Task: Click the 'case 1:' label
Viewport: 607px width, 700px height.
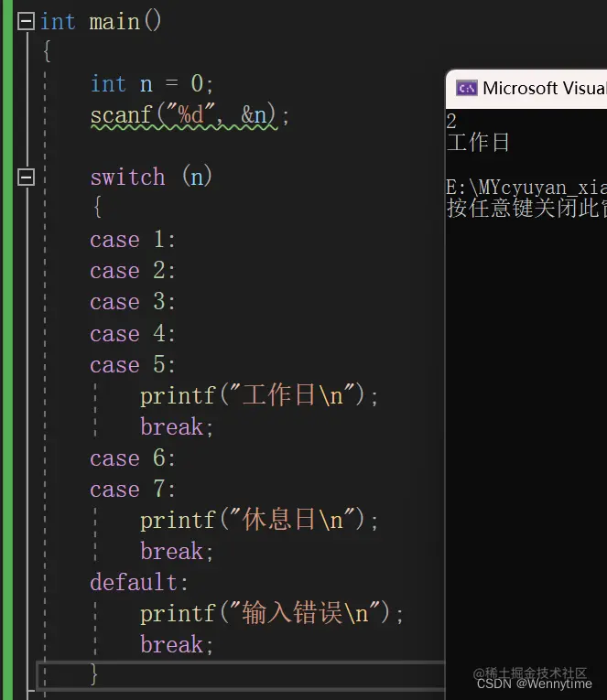Action: (133, 240)
